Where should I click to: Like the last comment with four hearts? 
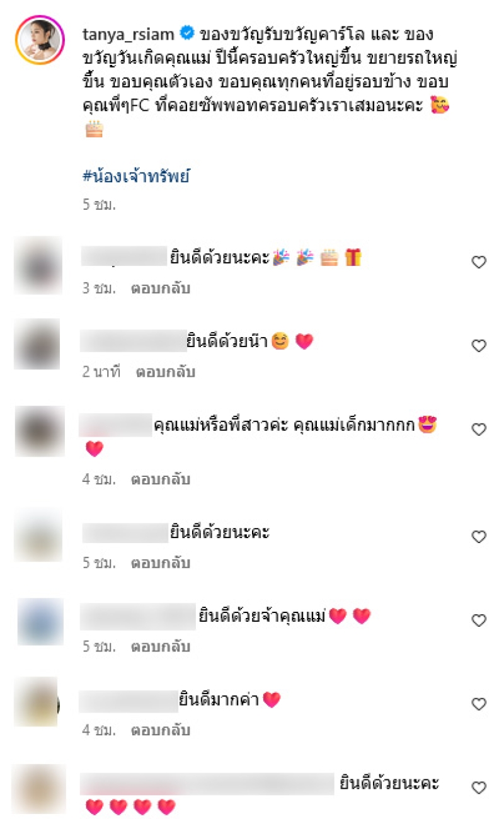click(479, 787)
